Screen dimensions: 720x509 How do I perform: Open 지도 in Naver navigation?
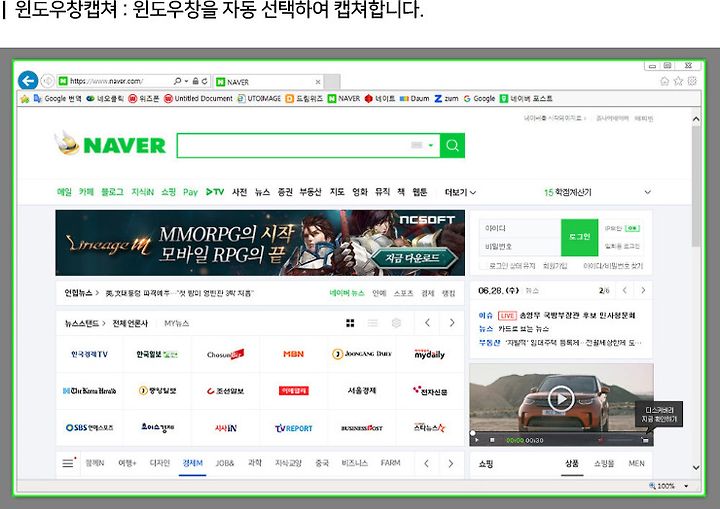tap(337, 192)
